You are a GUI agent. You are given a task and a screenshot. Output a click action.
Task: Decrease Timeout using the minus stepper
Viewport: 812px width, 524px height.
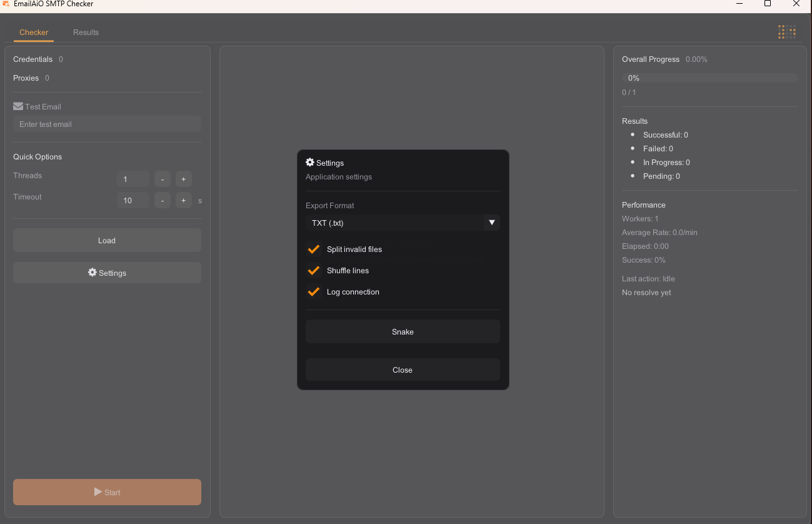click(162, 200)
